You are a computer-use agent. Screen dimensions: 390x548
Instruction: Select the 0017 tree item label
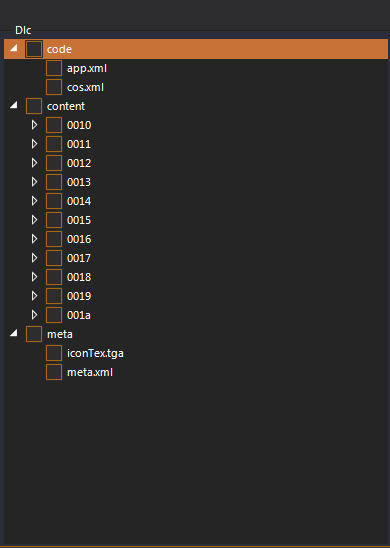(79, 258)
